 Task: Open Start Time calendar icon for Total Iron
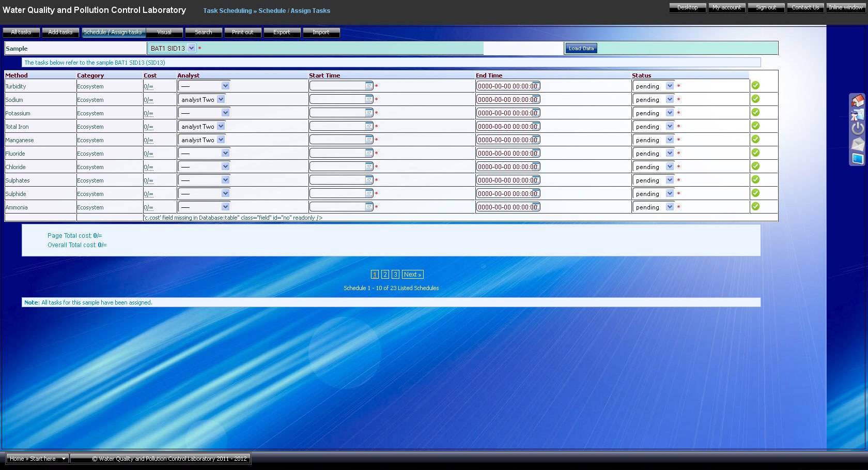369,126
